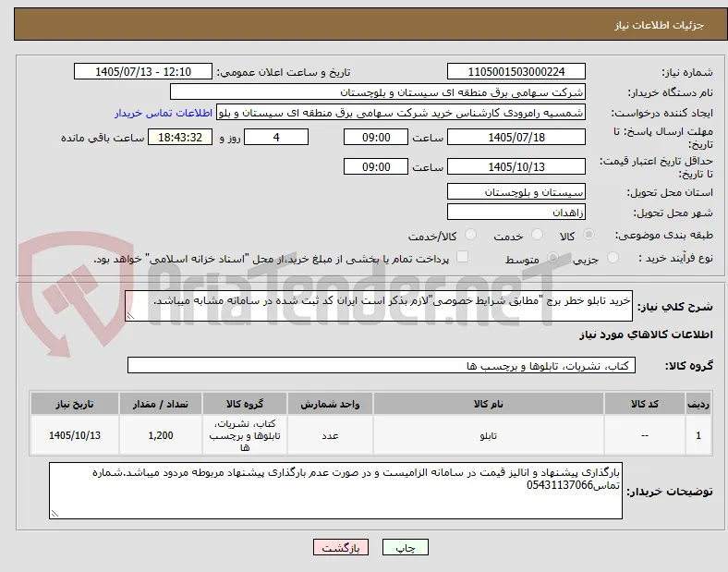Click the بازگشت (back) button
This screenshot has width=728, height=572.
point(341,548)
